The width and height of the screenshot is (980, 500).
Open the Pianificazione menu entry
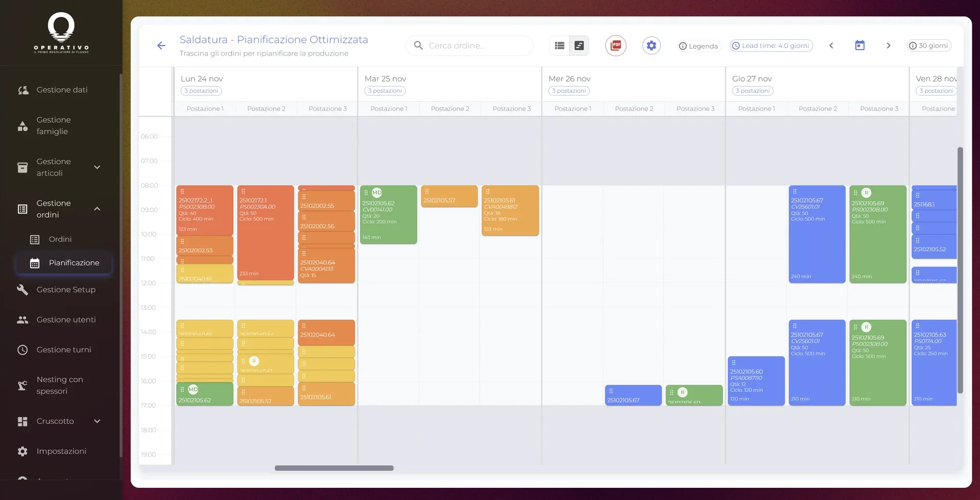coord(73,263)
